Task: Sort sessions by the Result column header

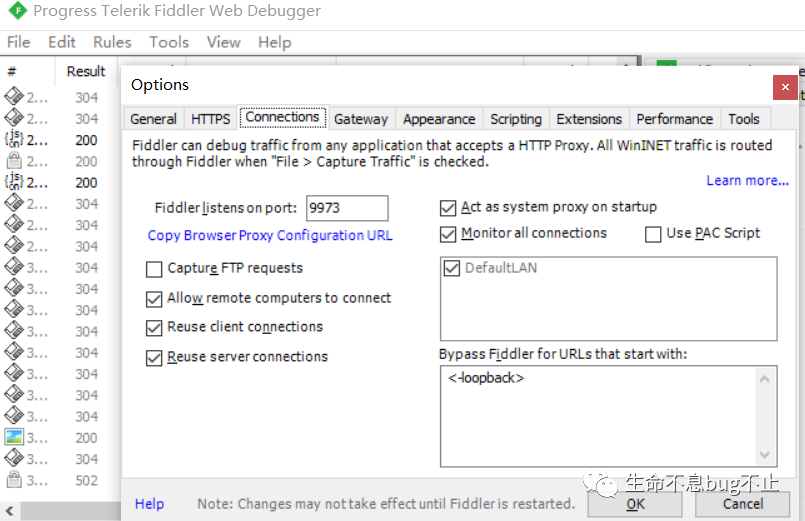Action: (86, 71)
